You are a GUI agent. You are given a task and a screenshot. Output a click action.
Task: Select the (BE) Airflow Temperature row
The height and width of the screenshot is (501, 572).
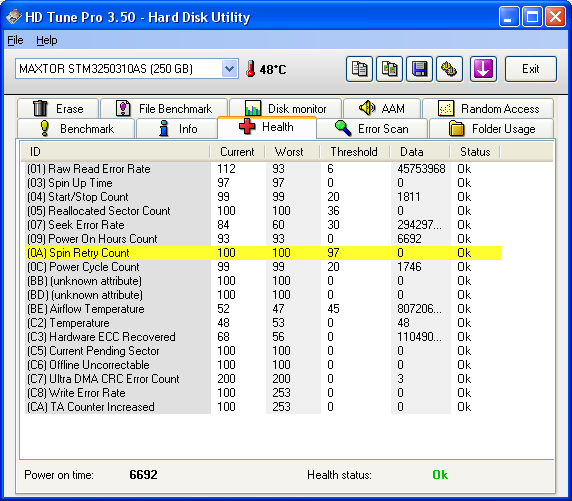(263, 309)
